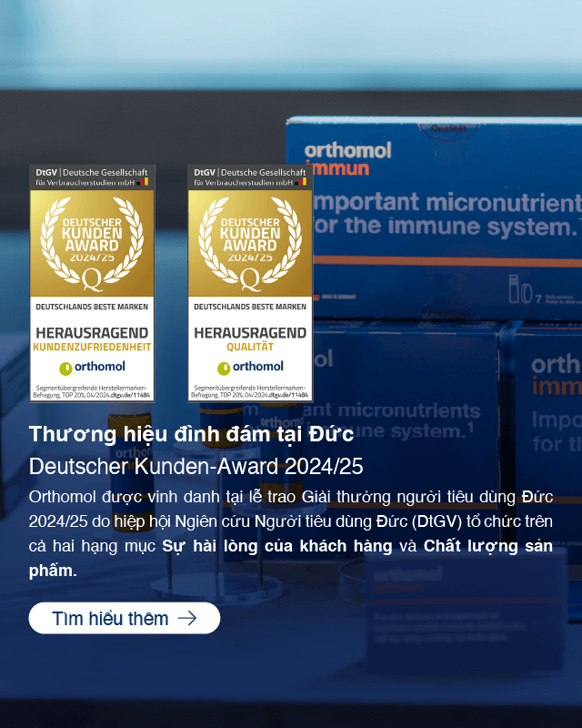This screenshot has height=728, width=582.
Task: Click bold text "Sự hài lòng của khách hàng"
Action: [277, 547]
